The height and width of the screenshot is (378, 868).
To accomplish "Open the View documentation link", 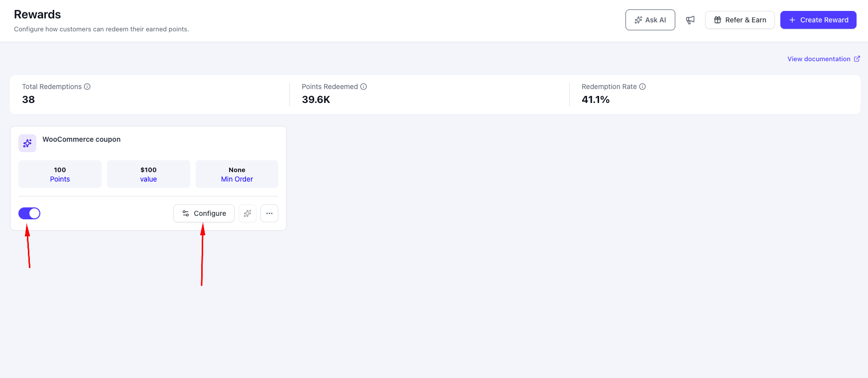I will 819,59.
